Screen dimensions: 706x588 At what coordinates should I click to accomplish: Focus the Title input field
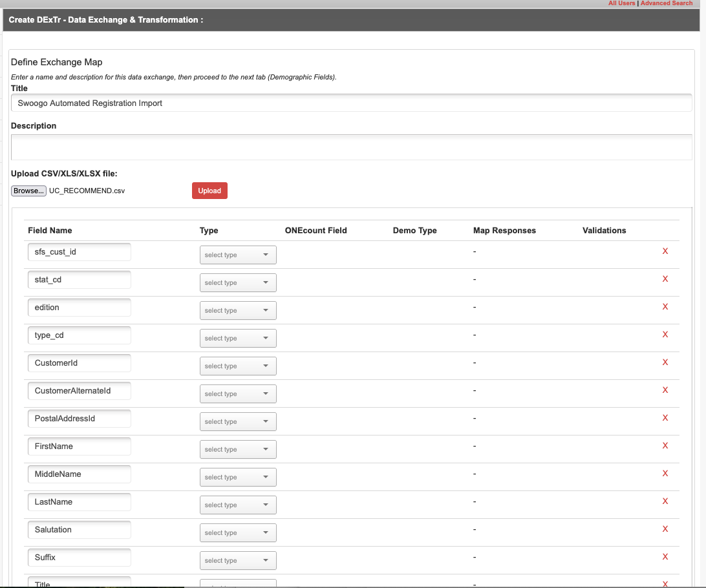coord(351,103)
